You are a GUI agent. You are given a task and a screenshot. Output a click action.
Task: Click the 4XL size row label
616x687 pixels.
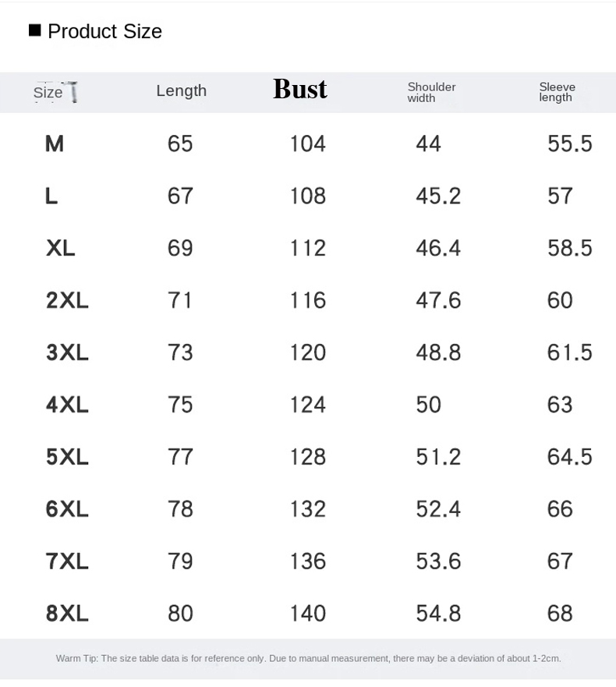67,405
